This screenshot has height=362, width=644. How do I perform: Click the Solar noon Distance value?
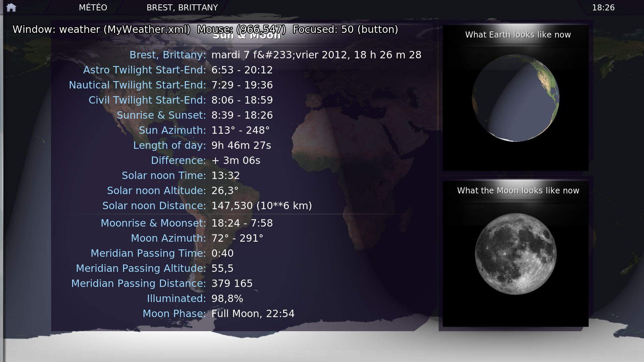(x=261, y=206)
